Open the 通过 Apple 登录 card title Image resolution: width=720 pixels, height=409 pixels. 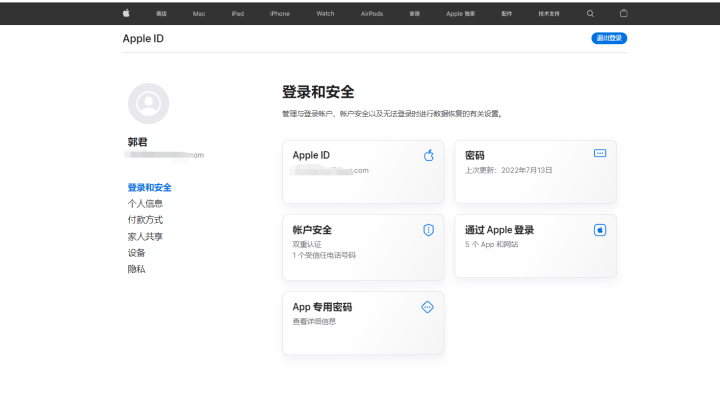coord(499,230)
